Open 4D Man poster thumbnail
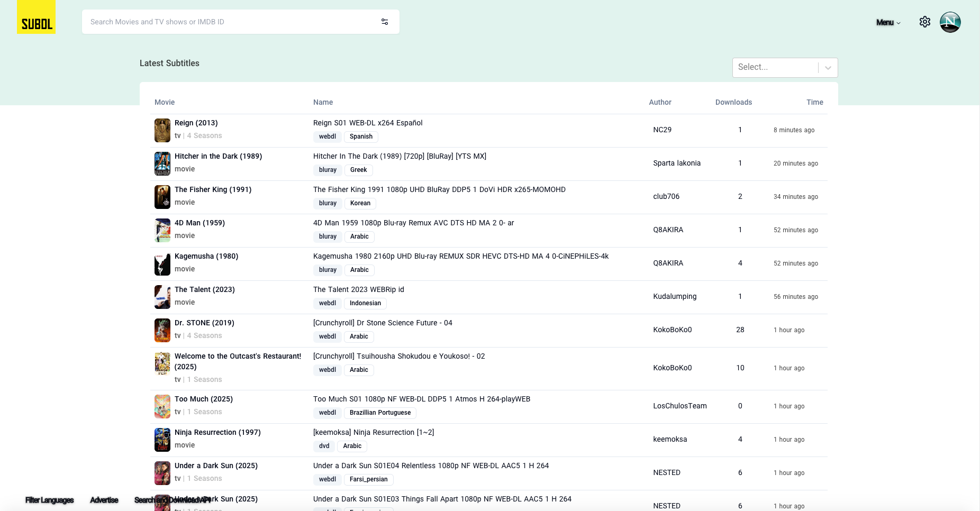The height and width of the screenshot is (511, 980). pos(162,230)
